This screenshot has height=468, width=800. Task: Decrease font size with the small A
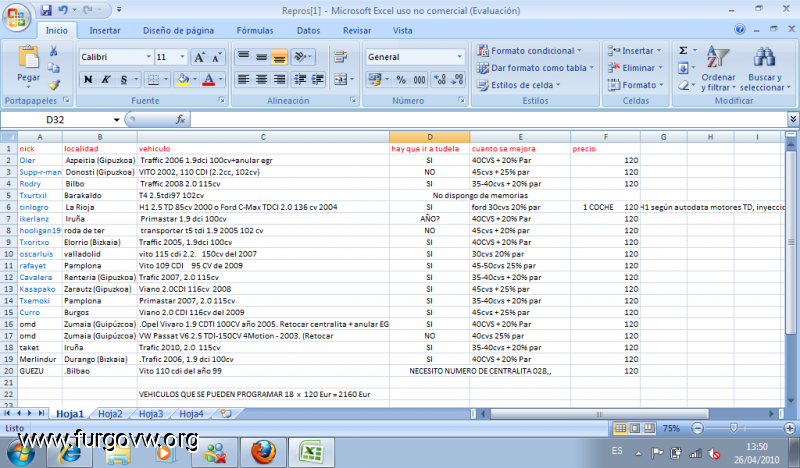216,57
